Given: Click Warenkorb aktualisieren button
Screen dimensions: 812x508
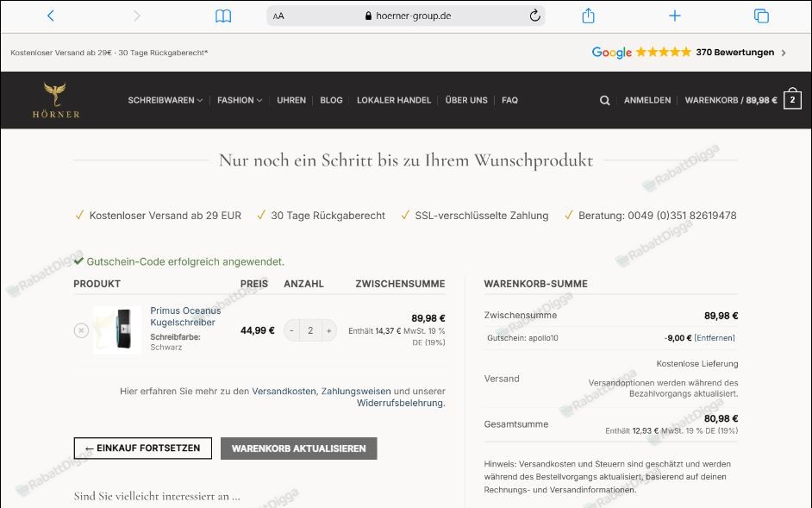Looking at the screenshot, I should 299,448.
